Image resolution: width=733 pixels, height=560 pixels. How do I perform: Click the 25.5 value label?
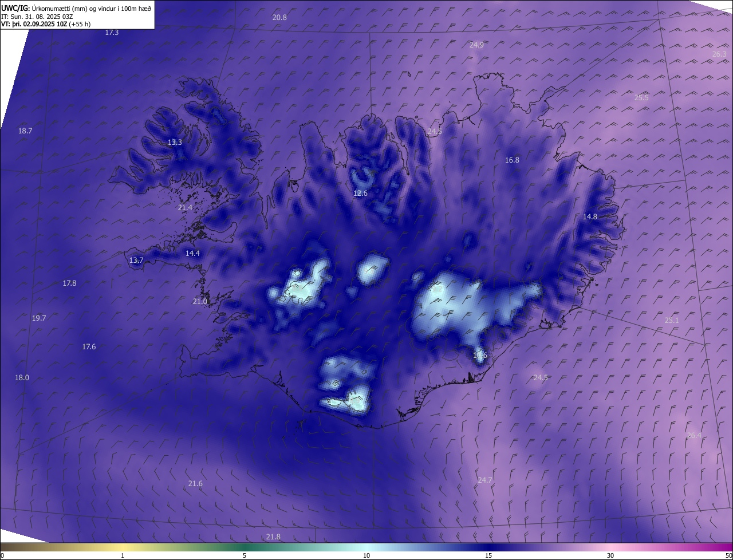tap(641, 98)
